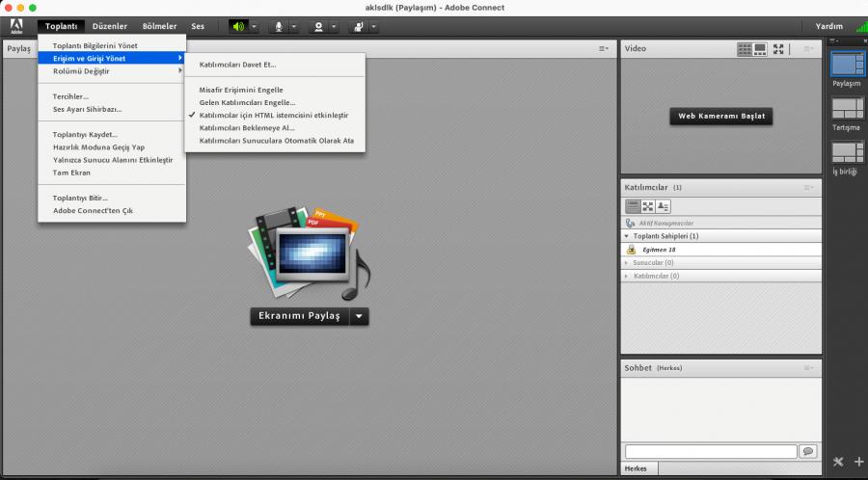Image resolution: width=868 pixels, height=480 pixels.
Task: Open the speaker options dropdown arrow
Action: (x=255, y=27)
